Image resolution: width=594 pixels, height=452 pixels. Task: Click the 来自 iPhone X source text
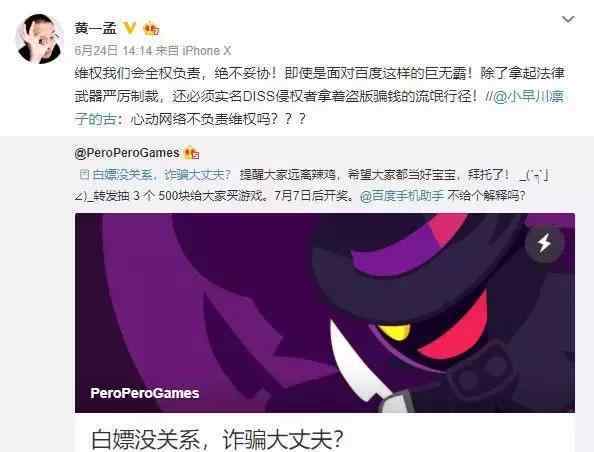(194, 51)
